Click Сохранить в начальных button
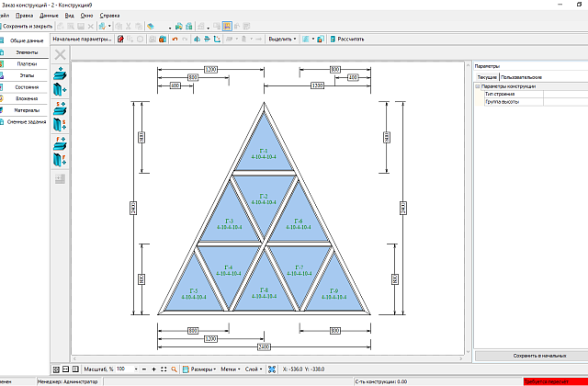588x386 pixels. pos(539,356)
